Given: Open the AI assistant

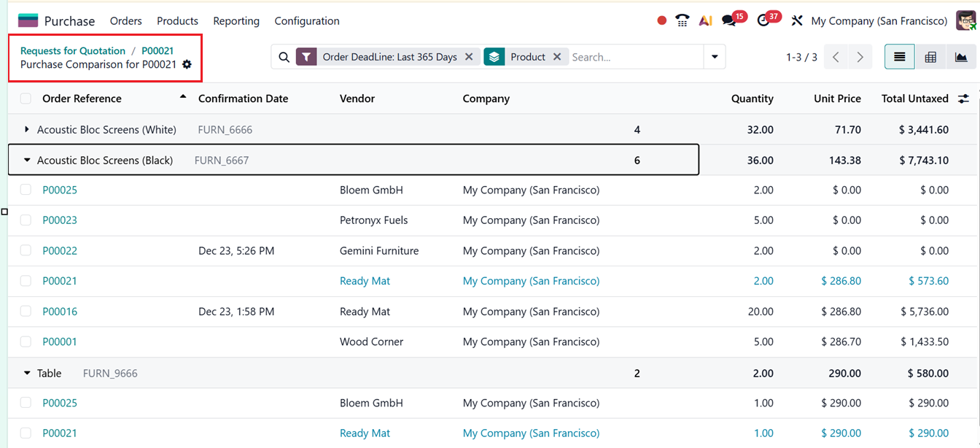Looking at the screenshot, I should [x=704, y=20].
